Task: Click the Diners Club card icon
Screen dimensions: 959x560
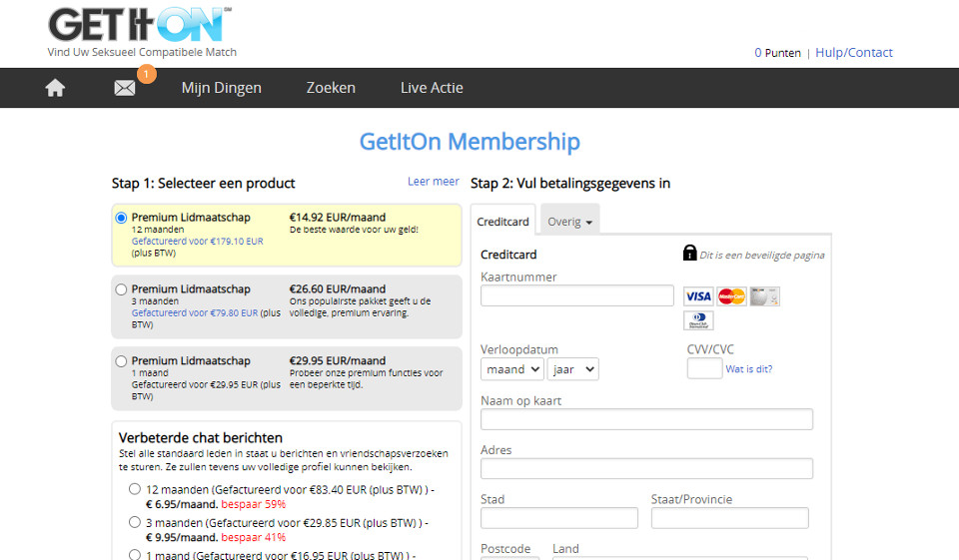Action: pyautogui.click(x=698, y=320)
